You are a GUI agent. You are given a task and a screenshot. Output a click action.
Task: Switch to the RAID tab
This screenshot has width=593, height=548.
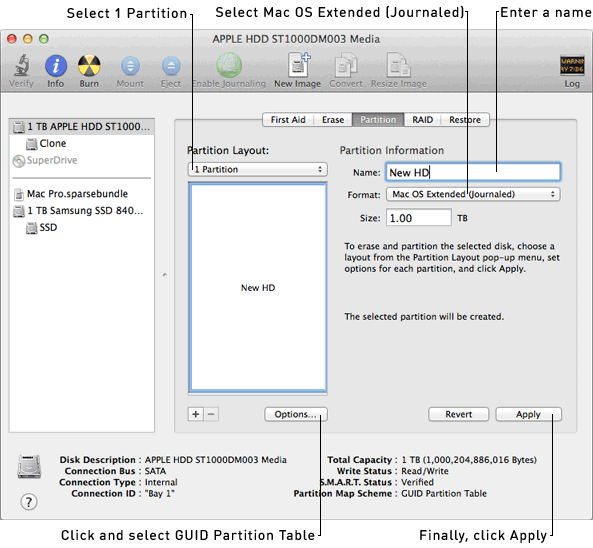pos(422,120)
